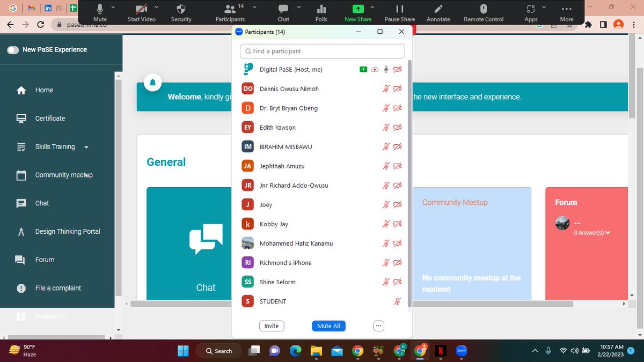Open File a complaint in sidebar
The height and width of the screenshot is (362, 644).
click(58, 288)
